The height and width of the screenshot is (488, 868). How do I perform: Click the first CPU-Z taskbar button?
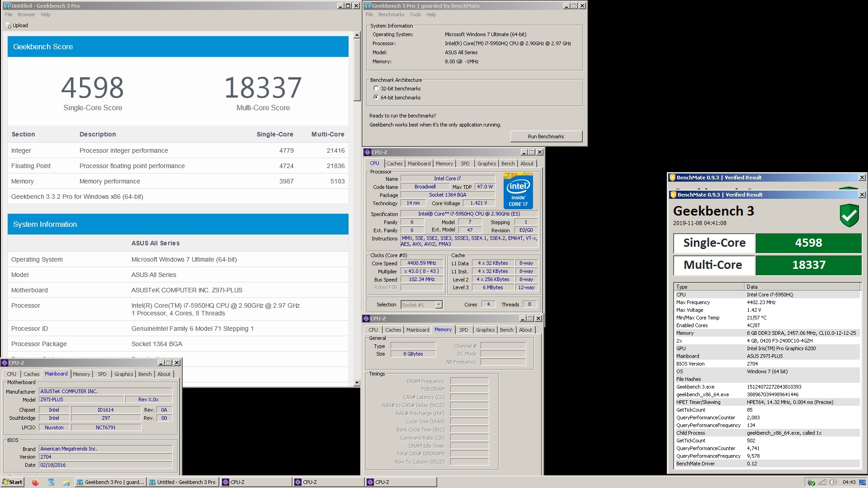[x=255, y=482]
